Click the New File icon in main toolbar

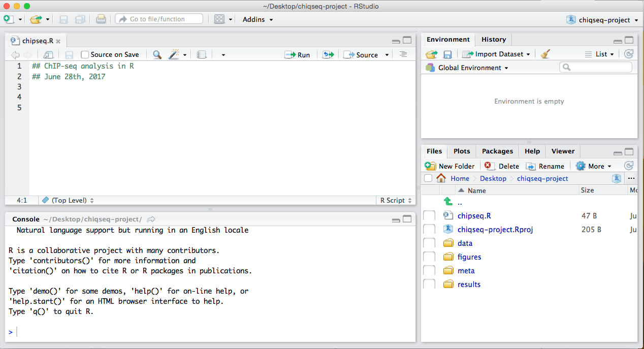point(9,19)
